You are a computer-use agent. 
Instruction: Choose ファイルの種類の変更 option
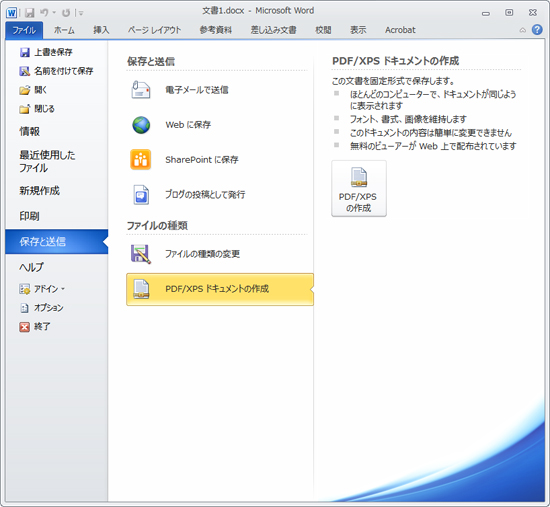pyautogui.click(x=203, y=254)
